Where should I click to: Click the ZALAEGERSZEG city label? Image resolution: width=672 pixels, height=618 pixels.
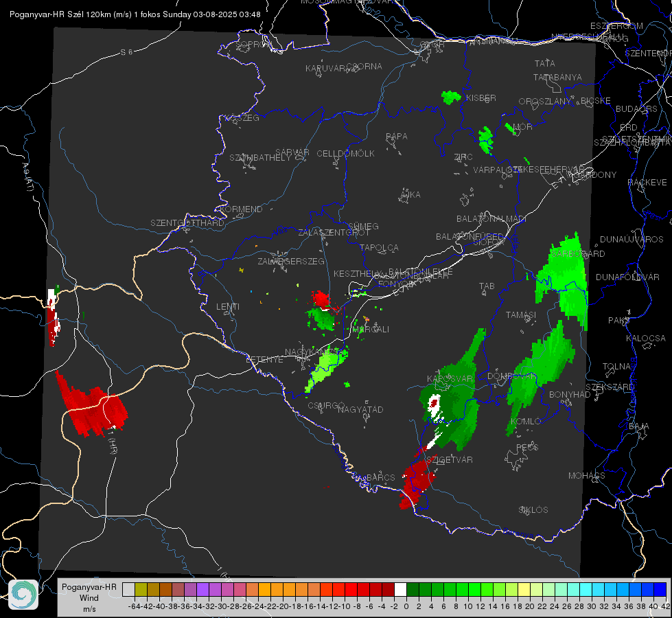[291, 261]
